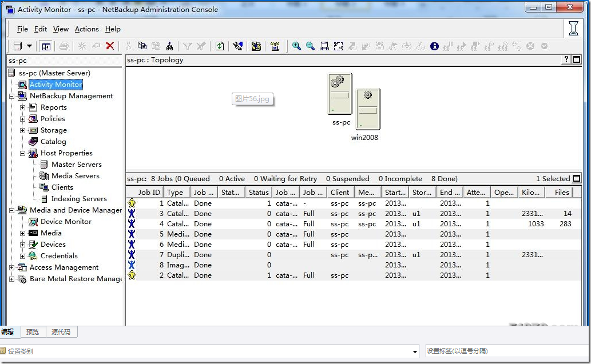Click the Find binoculars icon
This screenshot has width=591, height=364.
[x=169, y=46]
